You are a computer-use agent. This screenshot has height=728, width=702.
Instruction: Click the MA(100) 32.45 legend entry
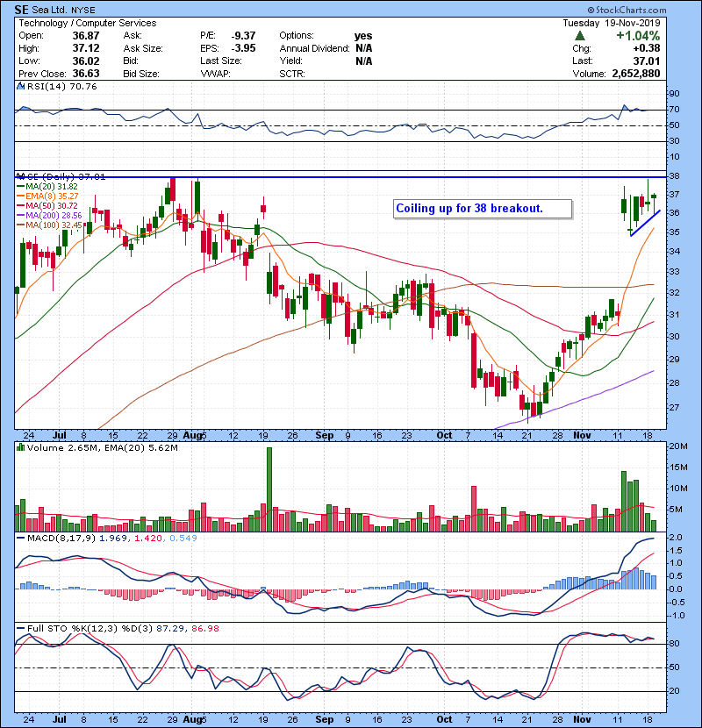click(49, 225)
